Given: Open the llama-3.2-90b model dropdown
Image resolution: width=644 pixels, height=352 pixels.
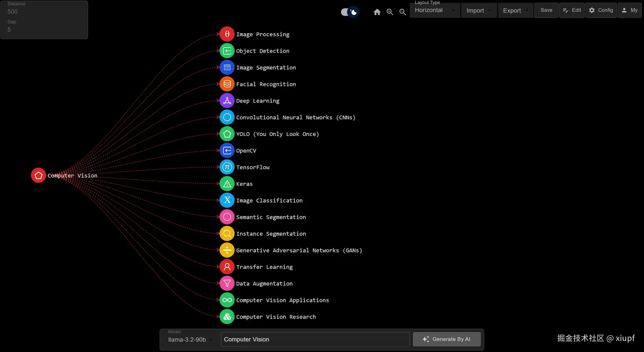Looking at the screenshot, I should [190, 339].
